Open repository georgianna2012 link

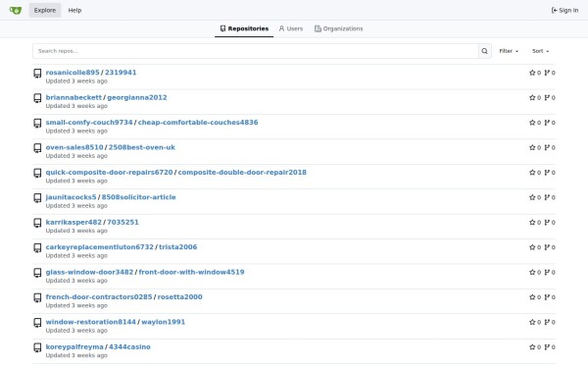pyautogui.click(x=137, y=97)
